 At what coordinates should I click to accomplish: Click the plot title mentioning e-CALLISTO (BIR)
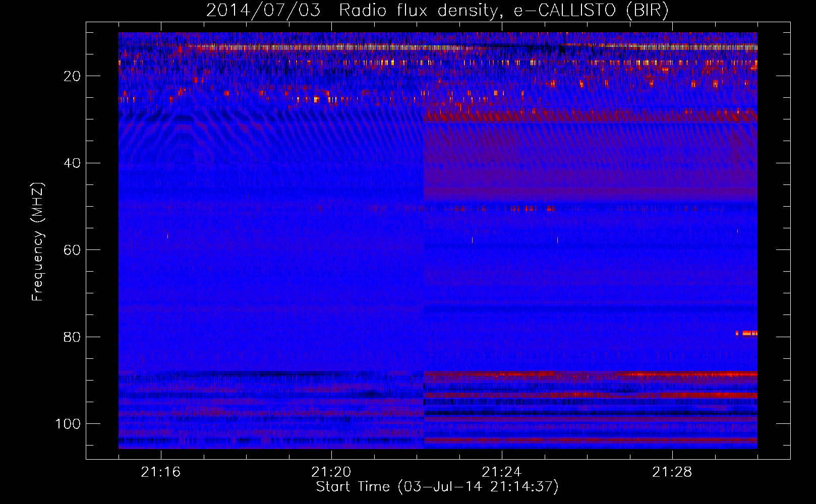coord(437,10)
